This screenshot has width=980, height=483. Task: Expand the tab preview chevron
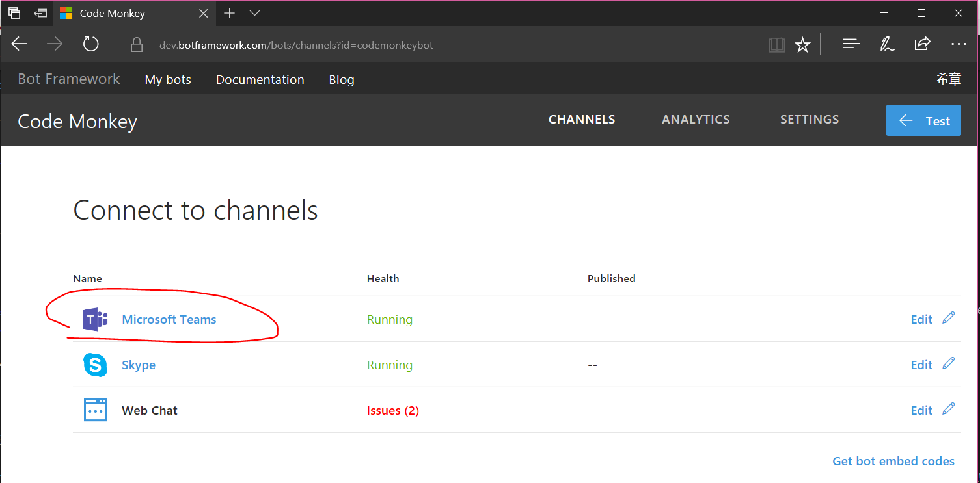tap(254, 13)
